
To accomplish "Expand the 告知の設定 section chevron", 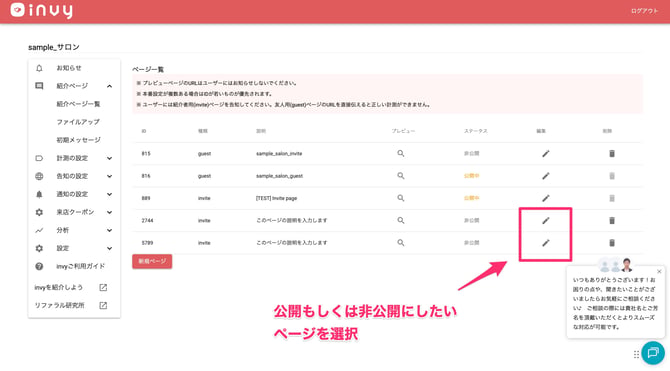I will click(x=109, y=176).
